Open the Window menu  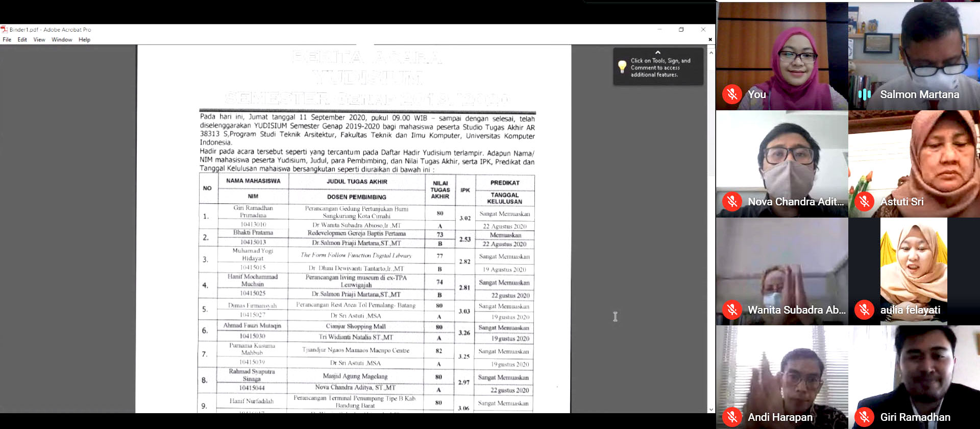coord(62,40)
